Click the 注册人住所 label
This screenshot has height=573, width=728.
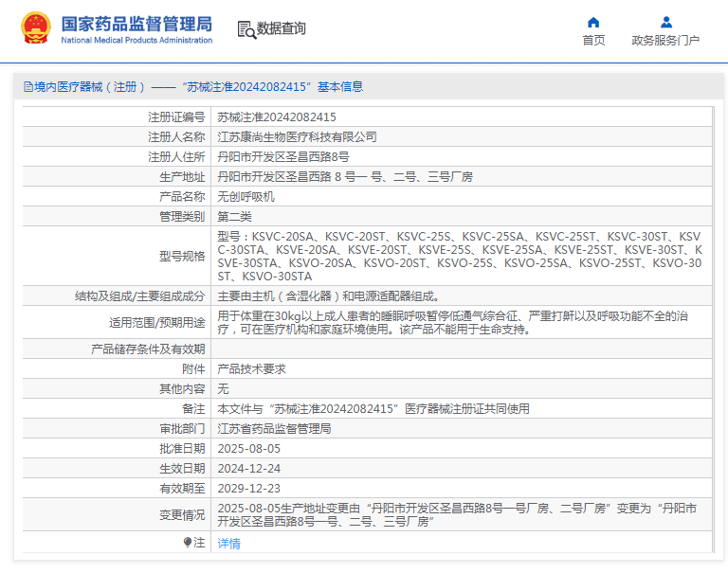coord(176,157)
